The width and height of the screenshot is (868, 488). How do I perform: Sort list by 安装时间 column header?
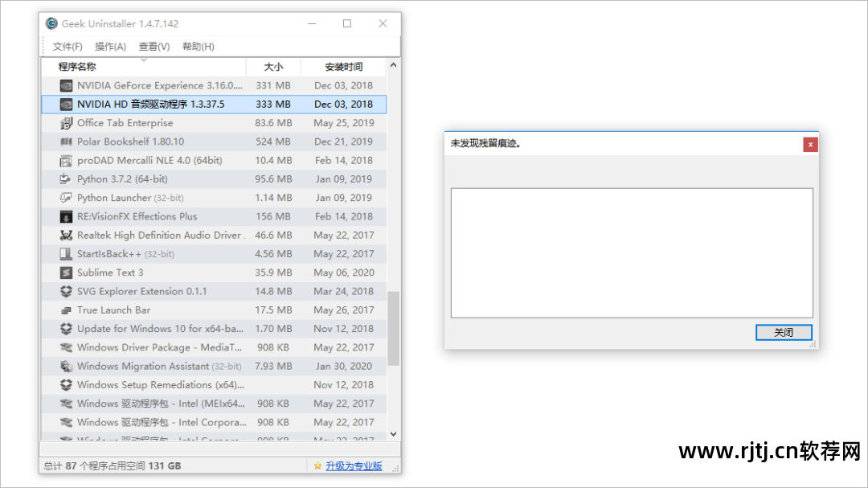tap(343, 67)
